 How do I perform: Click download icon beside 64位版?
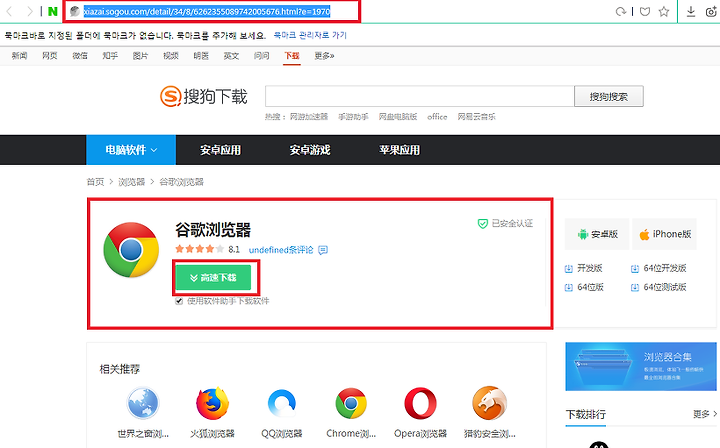pyautogui.click(x=568, y=287)
